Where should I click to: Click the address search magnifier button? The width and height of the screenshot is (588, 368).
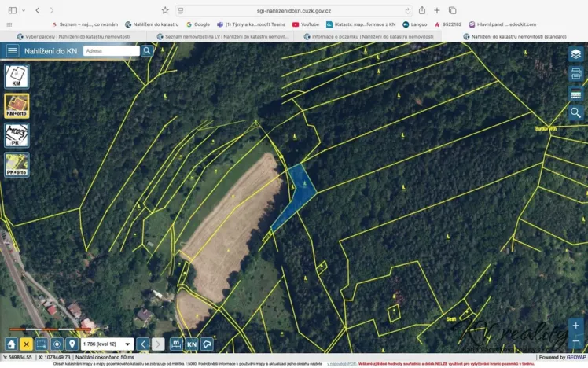point(147,51)
